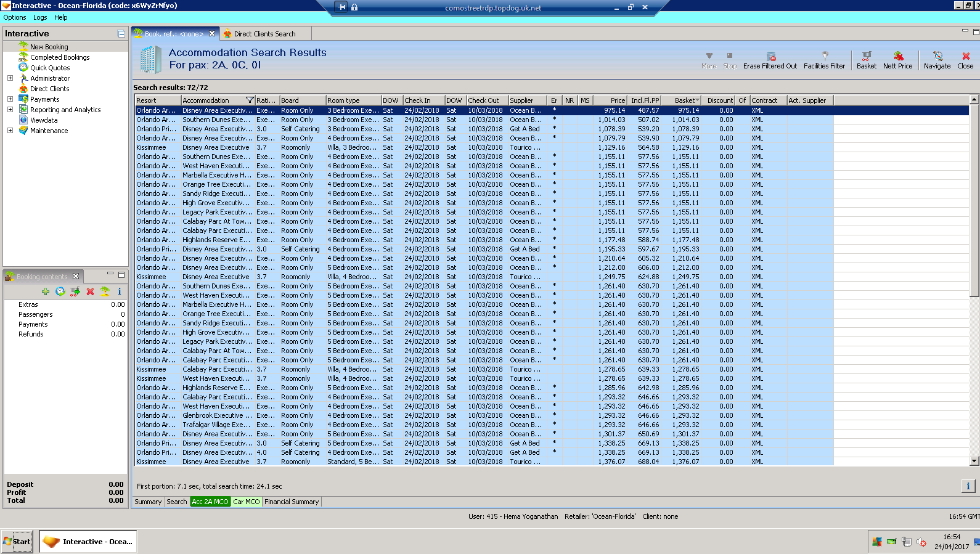Click the Nett Price toolbar button
The height and width of the screenshot is (554, 980).
pos(897,60)
